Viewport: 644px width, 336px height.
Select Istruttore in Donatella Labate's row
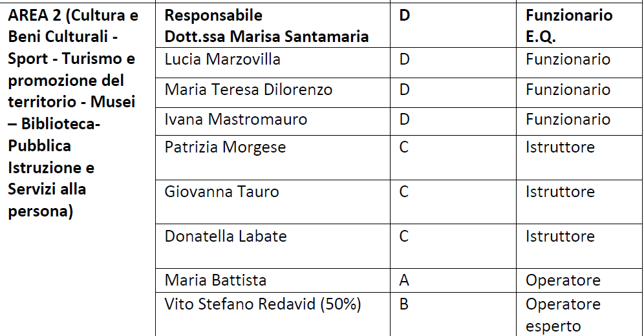[560, 236]
